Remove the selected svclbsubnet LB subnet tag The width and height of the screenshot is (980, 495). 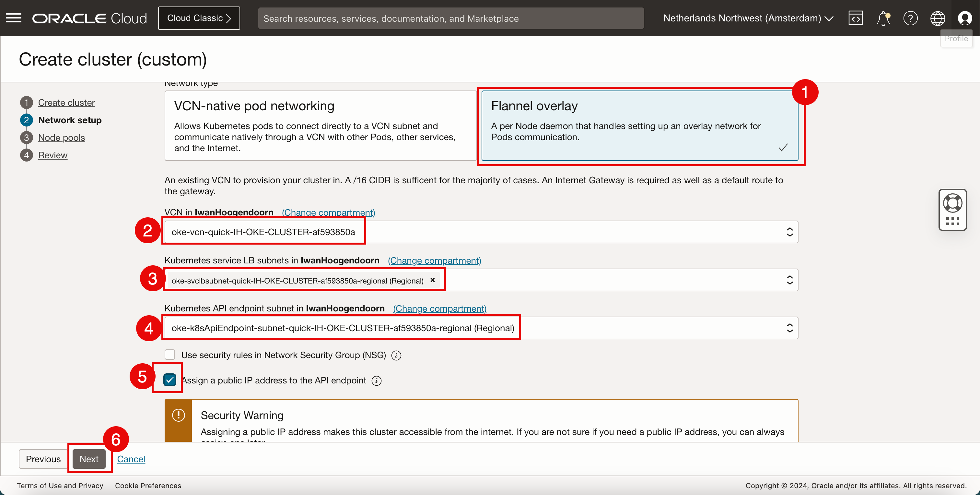433,280
